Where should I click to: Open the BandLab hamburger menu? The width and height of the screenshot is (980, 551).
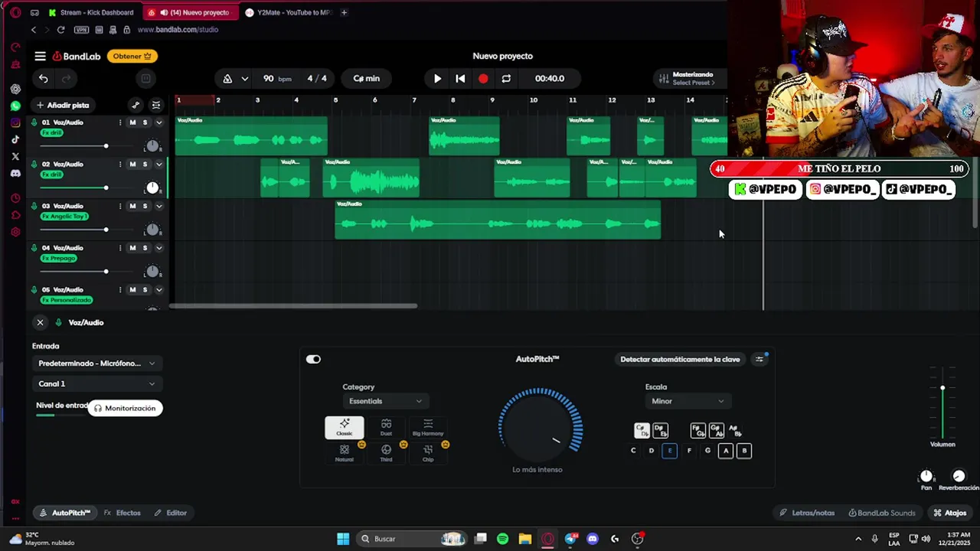(40, 56)
